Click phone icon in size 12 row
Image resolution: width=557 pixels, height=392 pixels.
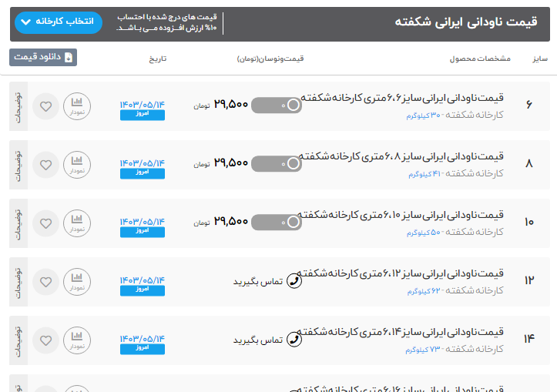pos(294,281)
